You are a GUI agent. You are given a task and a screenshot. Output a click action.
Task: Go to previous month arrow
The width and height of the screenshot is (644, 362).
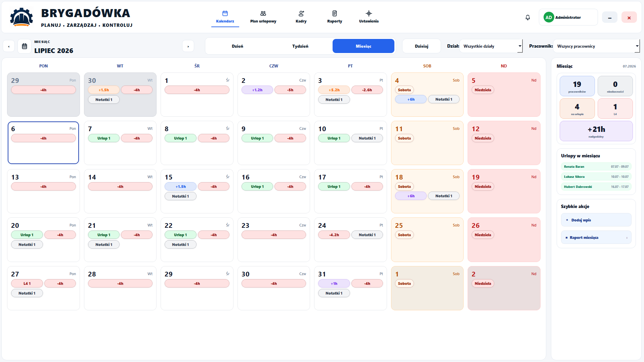coord(9,46)
